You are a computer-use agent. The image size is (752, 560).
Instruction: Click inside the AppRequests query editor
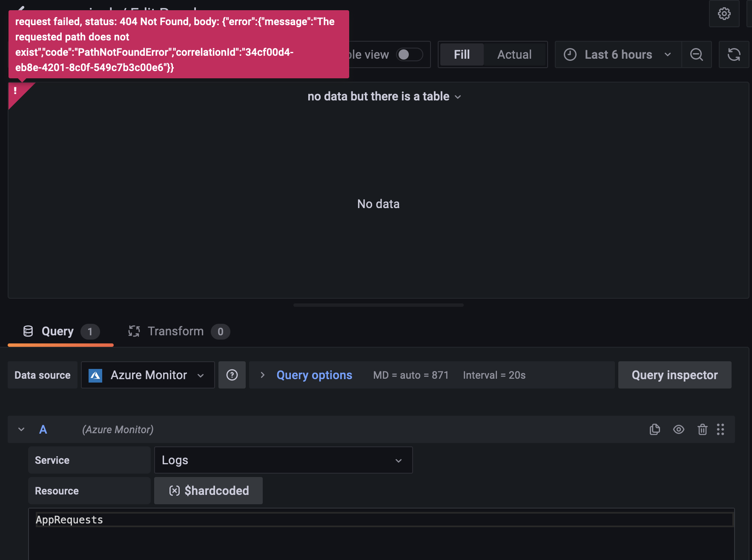170,520
